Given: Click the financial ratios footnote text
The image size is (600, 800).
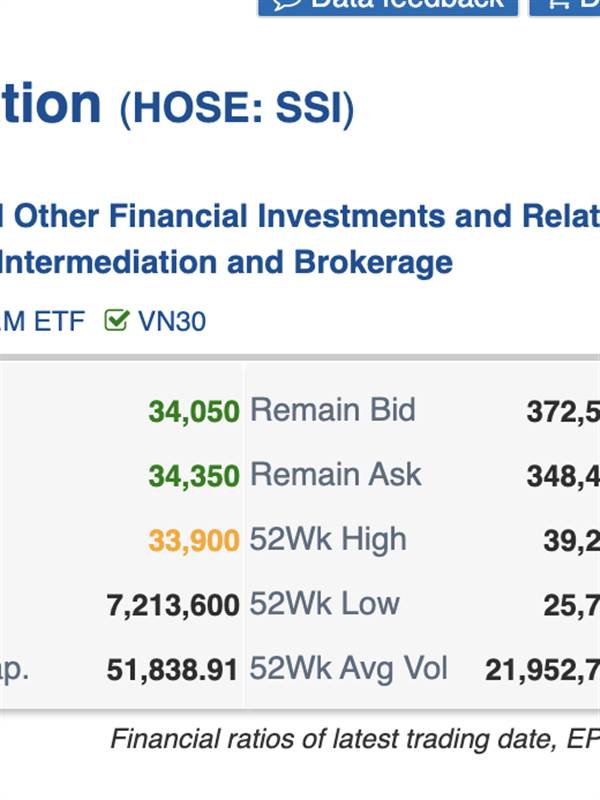Looking at the screenshot, I should pos(355,739).
